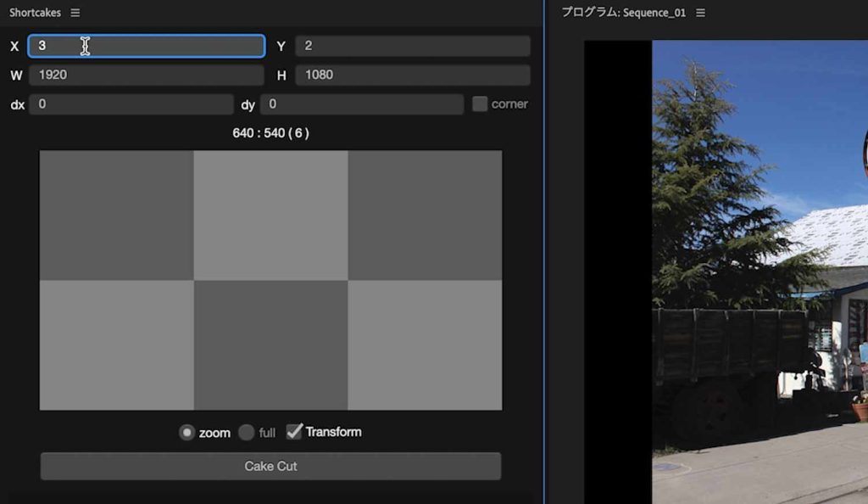Select the full radio button

click(247, 433)
